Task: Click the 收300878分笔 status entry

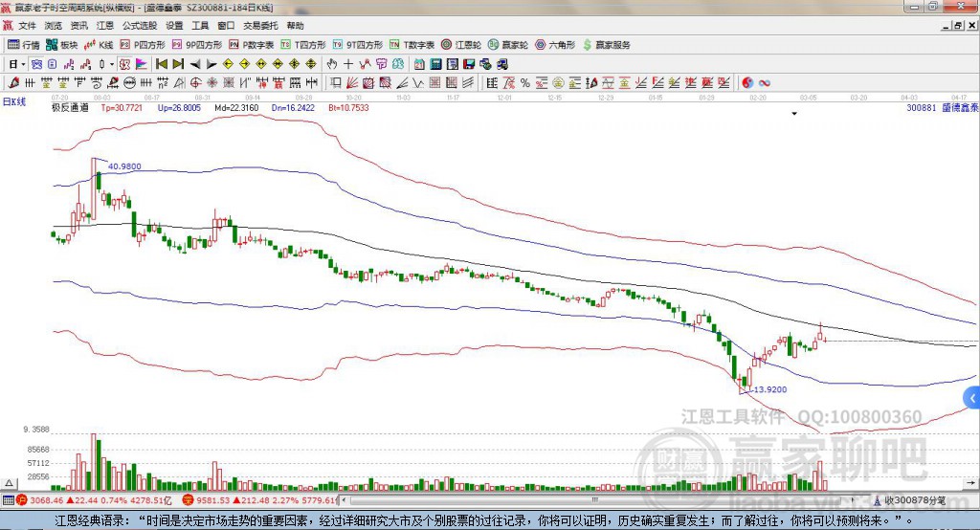Action: 910,500
